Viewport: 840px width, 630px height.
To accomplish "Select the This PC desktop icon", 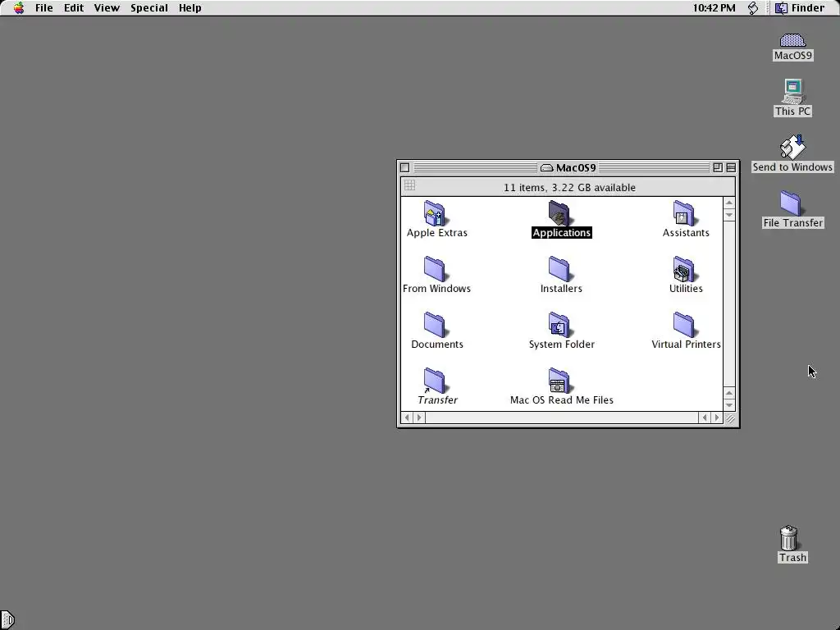I will [x=793, y=92].
